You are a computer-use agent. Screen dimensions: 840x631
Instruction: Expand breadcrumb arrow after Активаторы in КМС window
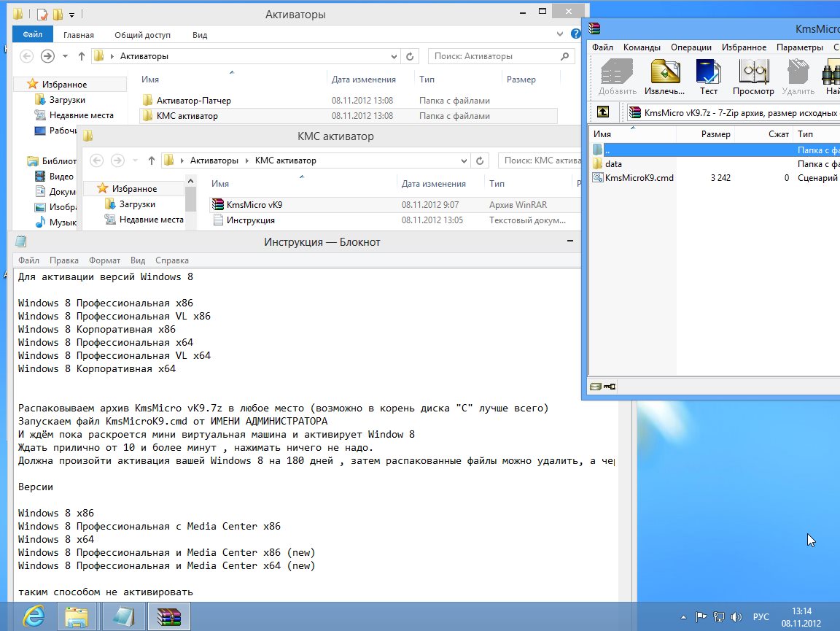pos(246,160)
